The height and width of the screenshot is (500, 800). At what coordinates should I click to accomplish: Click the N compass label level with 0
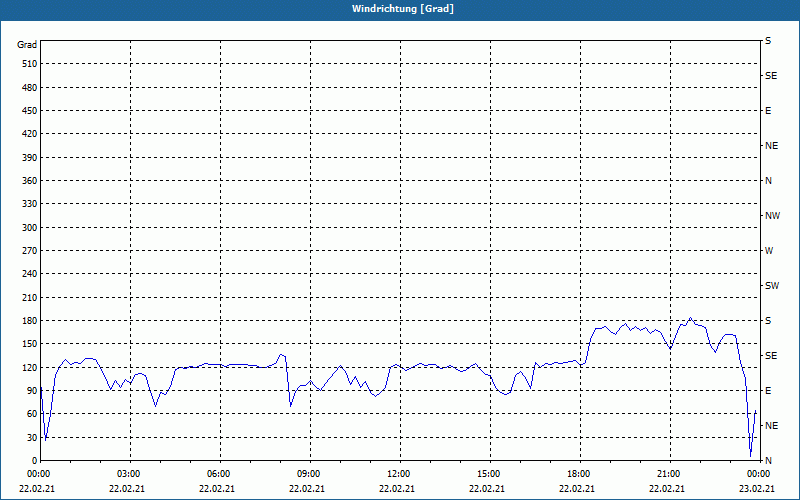[x=768, y=461]
